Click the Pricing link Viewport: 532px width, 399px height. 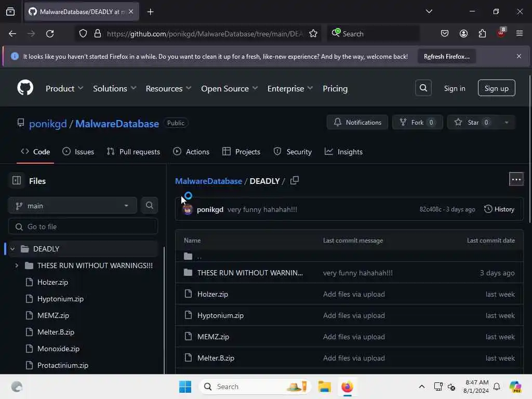click(x=335, y=88)
